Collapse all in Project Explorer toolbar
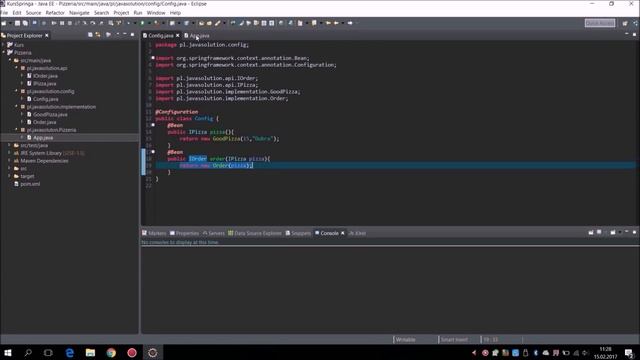This screenshot has width=640, height=360. pyautogui.click(x=90, y=35)
